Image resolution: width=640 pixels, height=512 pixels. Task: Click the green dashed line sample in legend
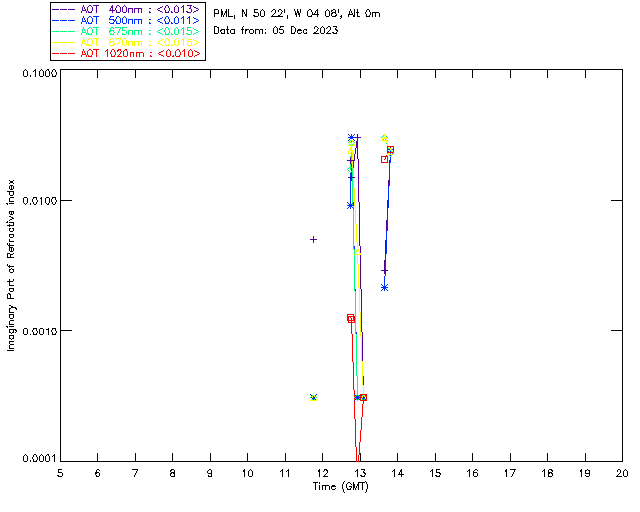click(x=64, y=31)
